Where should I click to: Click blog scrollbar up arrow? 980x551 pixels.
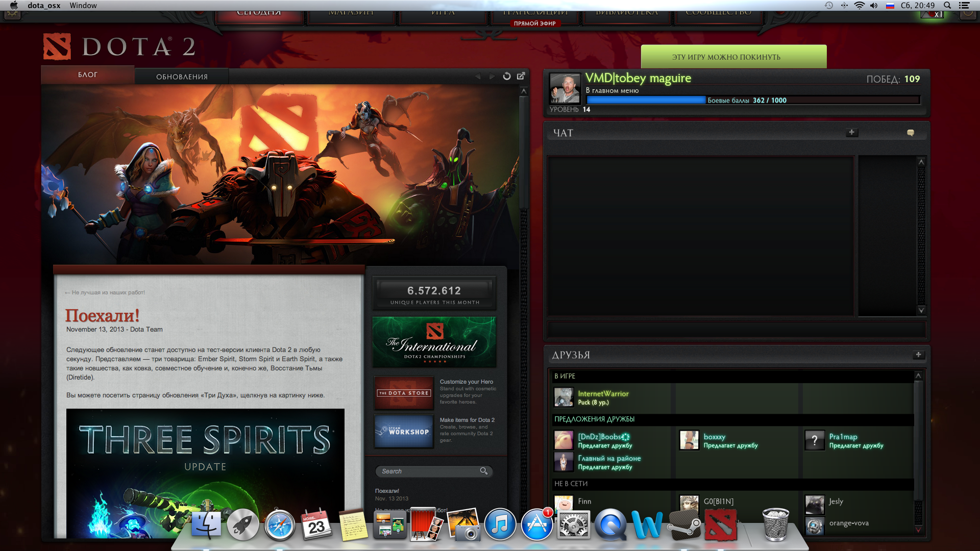[523, 90]
